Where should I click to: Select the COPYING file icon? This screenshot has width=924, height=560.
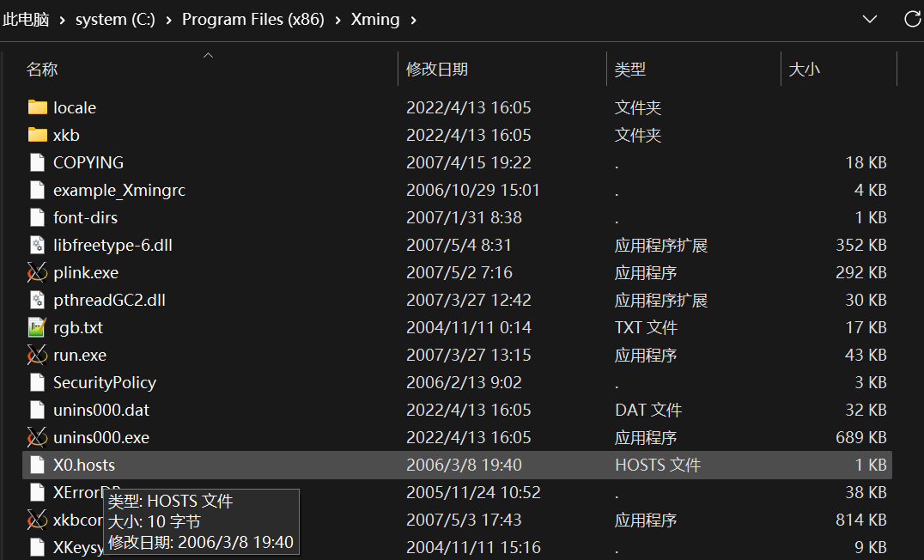[37, 162]
